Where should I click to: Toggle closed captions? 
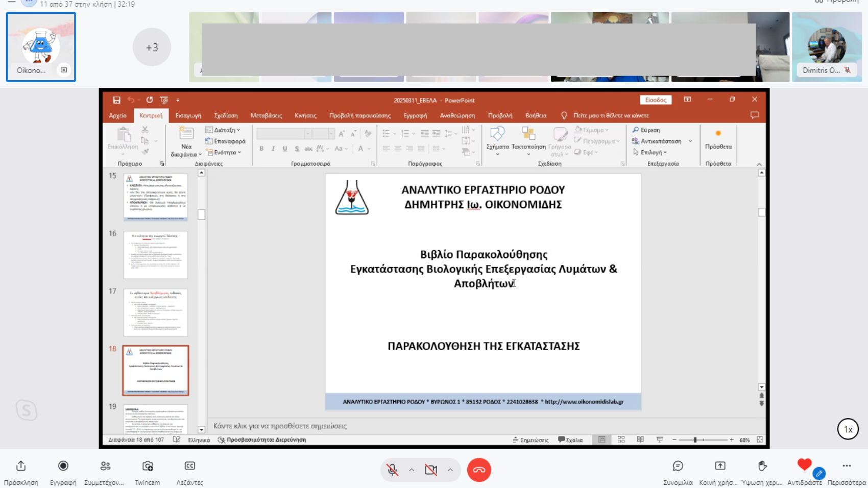tap(189, 466)
